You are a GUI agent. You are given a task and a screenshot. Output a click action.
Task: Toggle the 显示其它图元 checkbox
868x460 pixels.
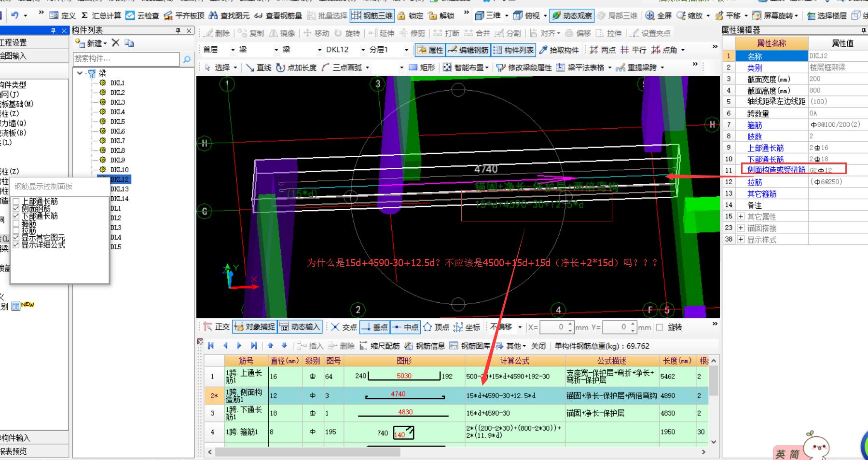pos(16,238)
